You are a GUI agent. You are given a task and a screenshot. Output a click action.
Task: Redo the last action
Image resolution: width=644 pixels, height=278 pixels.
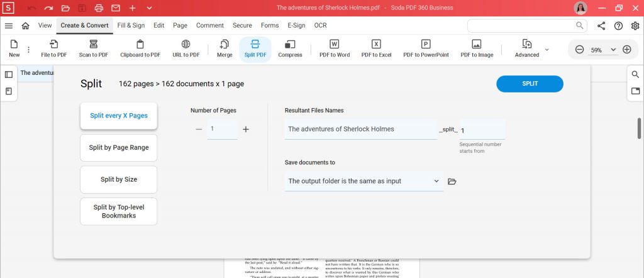[x=48, y=8]
